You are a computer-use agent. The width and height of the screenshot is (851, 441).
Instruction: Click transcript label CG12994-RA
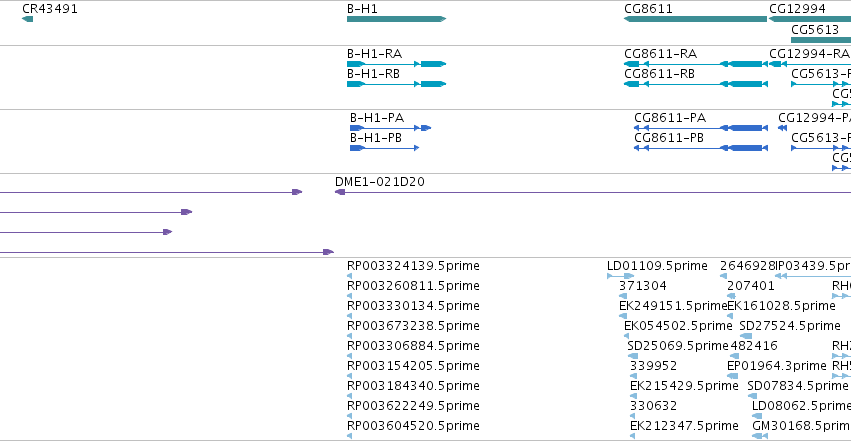tap(809, 54)
